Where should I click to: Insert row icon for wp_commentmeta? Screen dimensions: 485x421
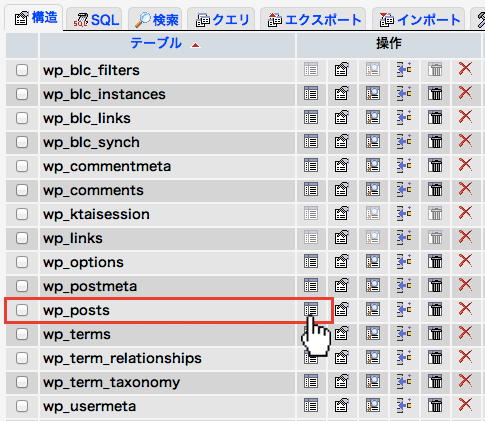click(404, 166)
